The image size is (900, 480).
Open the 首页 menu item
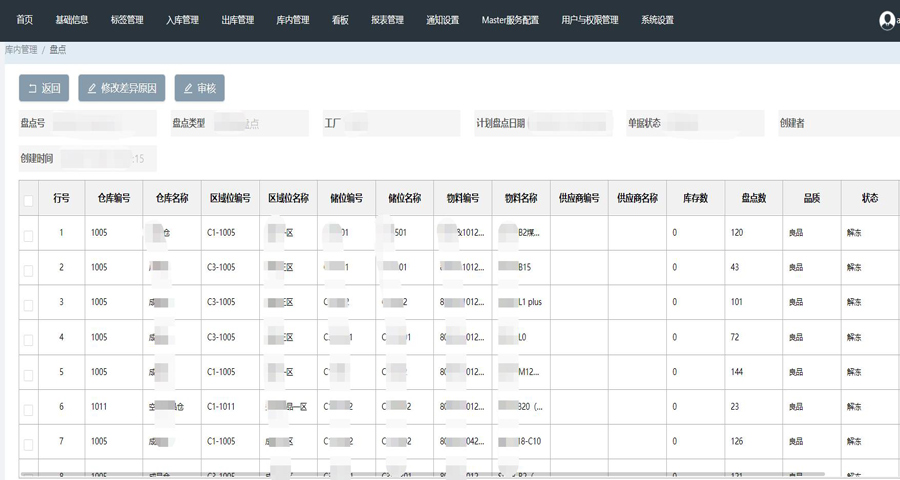[25, 20]
